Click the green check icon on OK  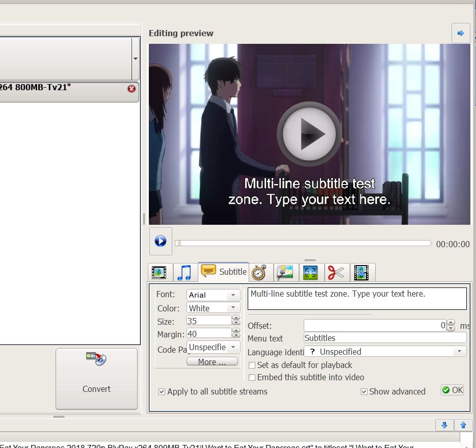[x=446, y=390]
